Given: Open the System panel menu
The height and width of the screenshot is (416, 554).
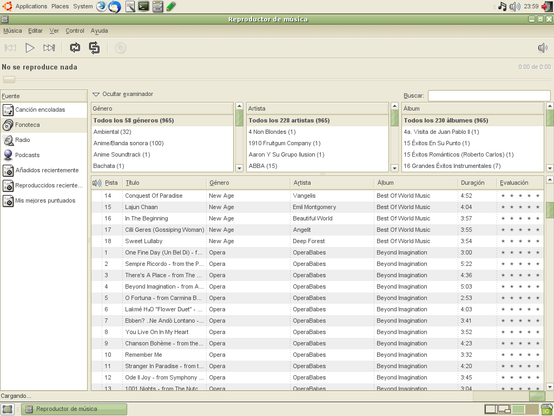Looking at the screenshot, I should [x=83, y=6].
